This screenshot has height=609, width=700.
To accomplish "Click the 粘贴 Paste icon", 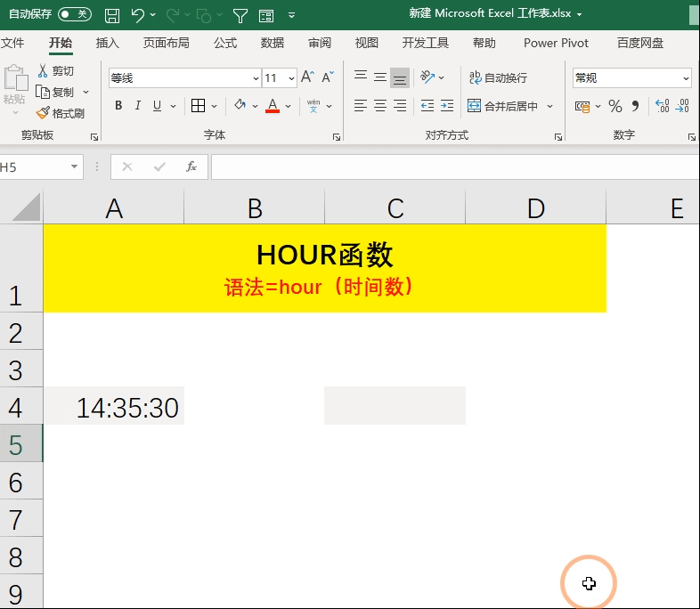I will (15, 78).
